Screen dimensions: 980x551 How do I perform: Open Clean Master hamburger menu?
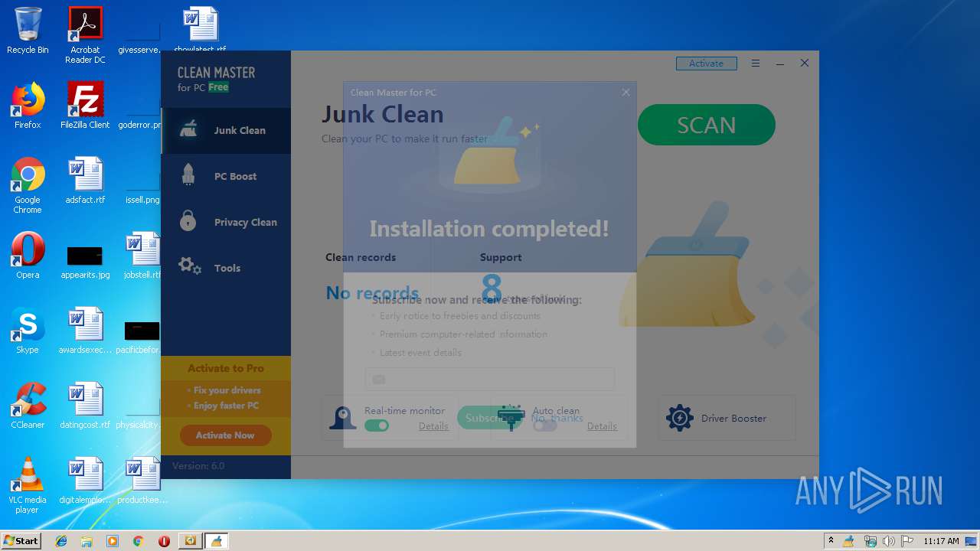pos(755,64)
